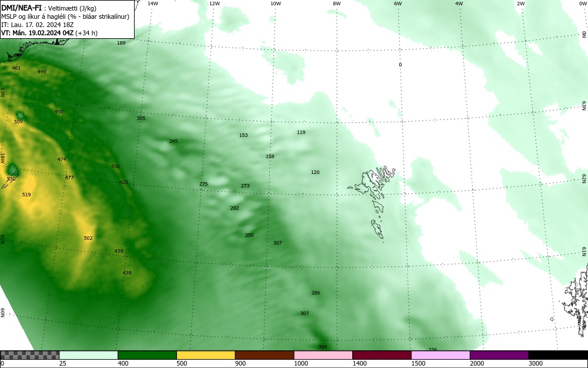
Task: Click the legend scale label '1500'
Action: tap(419, 363)
